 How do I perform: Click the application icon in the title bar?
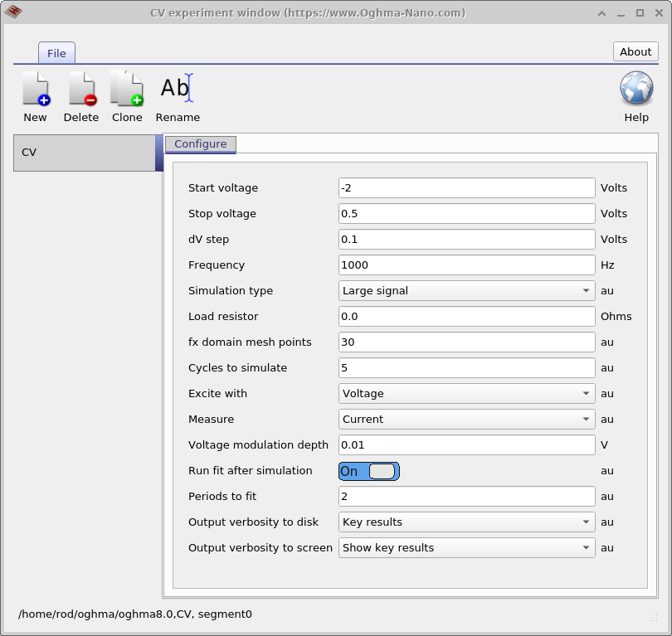click(x=14, y=12)
